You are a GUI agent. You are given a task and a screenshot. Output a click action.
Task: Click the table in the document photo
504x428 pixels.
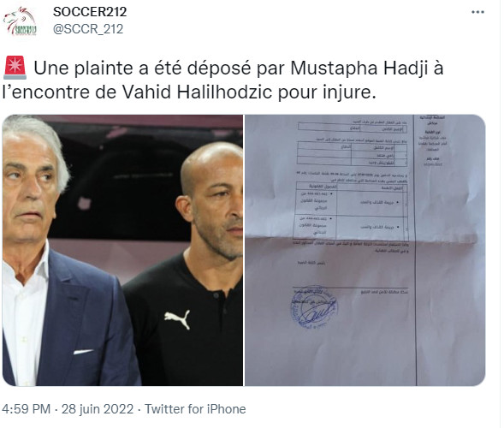pyautogui.click(x=351, y=211)
